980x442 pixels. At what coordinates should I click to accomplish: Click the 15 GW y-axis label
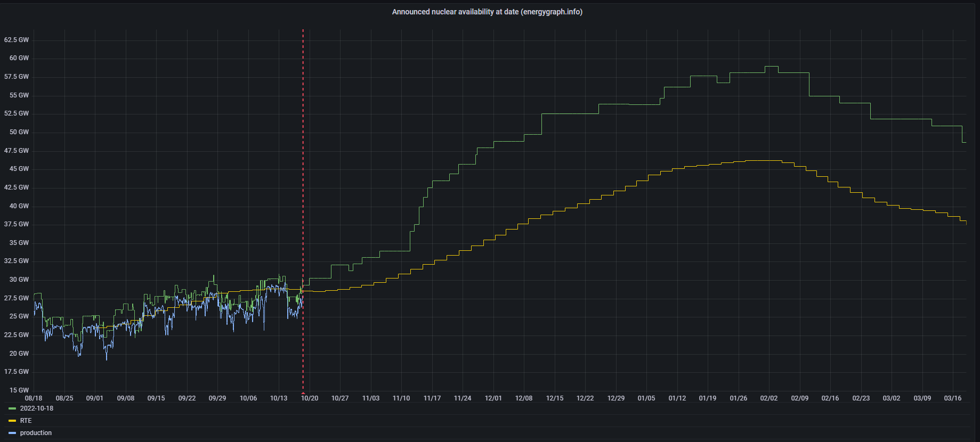(19, 390)
